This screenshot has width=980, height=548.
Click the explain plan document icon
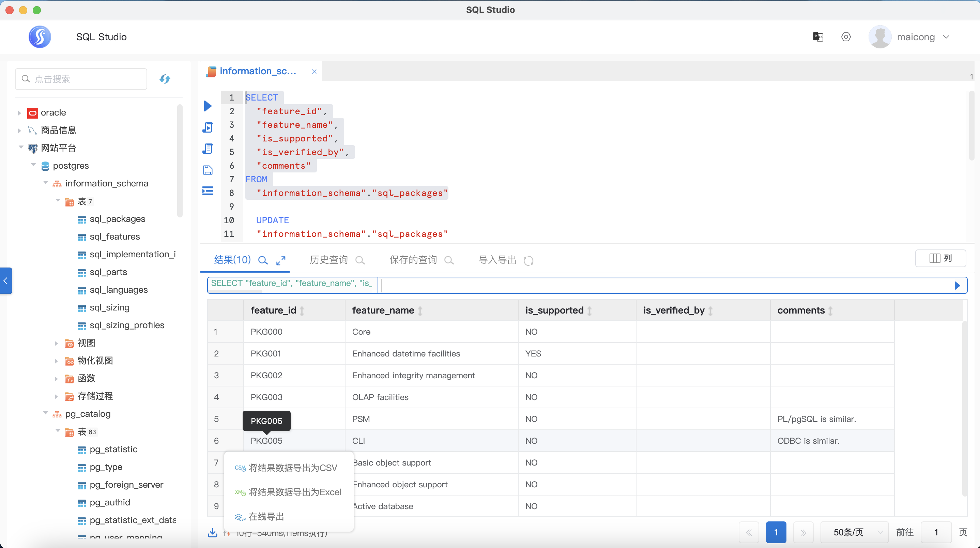click(x=208, y=149)
